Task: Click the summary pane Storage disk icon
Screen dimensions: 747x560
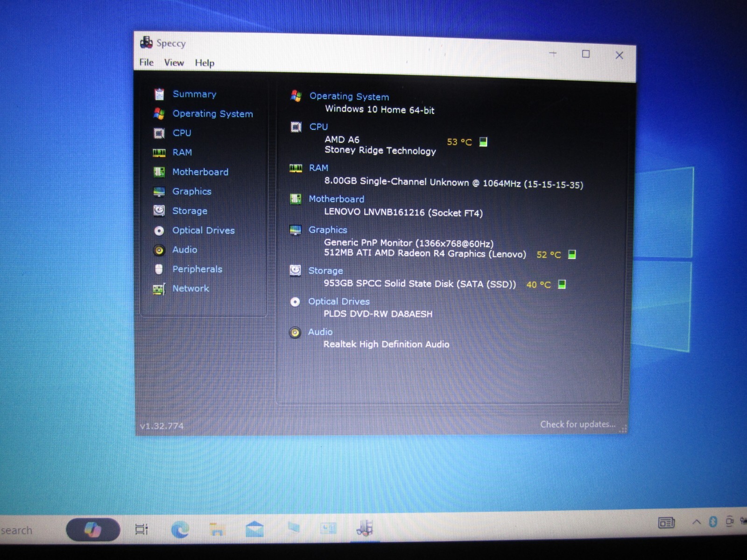Action: pos(295,271)
